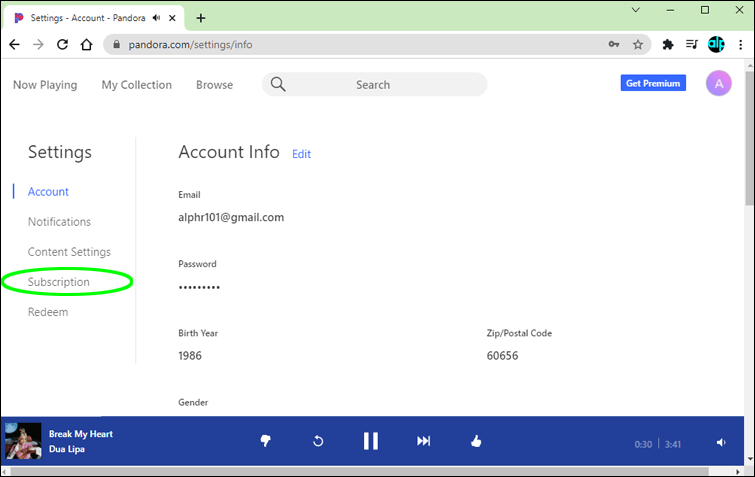This screenshot has height=477, width=755.
Task: Open the media control icon in toolbar
Action: point(692,44)
